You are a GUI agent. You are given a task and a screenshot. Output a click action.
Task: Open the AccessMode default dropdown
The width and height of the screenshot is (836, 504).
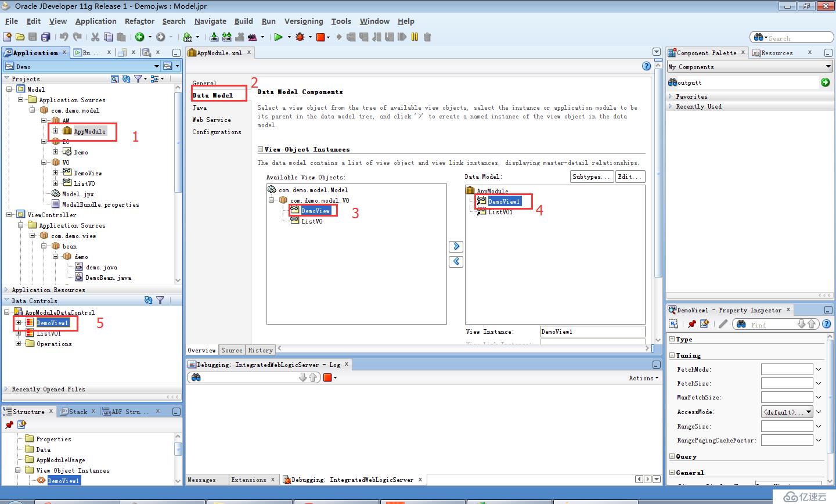[x=809, y=412]
